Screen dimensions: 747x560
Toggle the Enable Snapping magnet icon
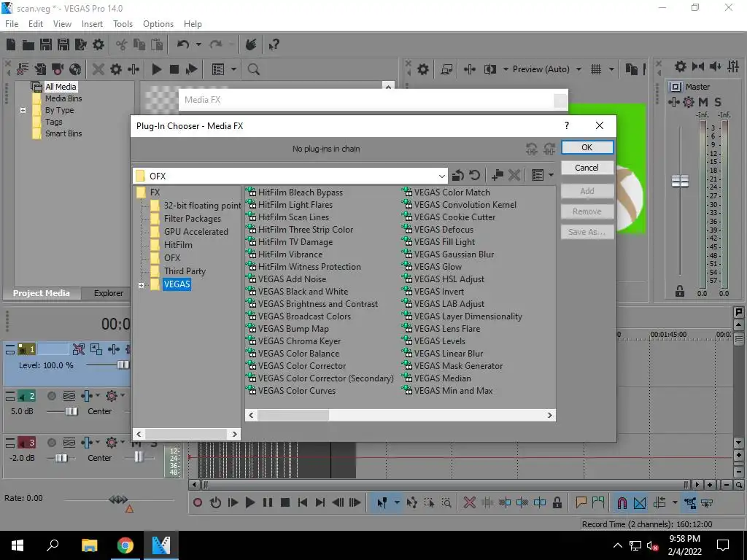[x=622, y=503]
